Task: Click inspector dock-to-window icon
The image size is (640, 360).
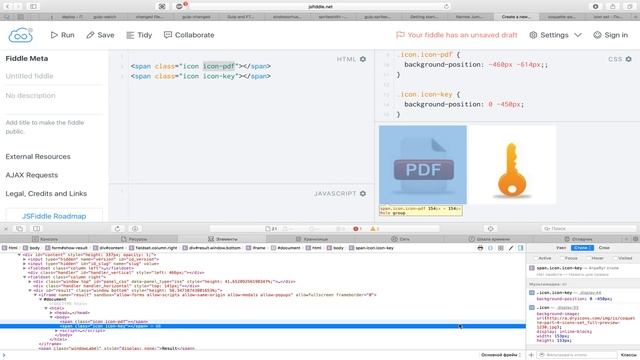Action: pos(20,229)
